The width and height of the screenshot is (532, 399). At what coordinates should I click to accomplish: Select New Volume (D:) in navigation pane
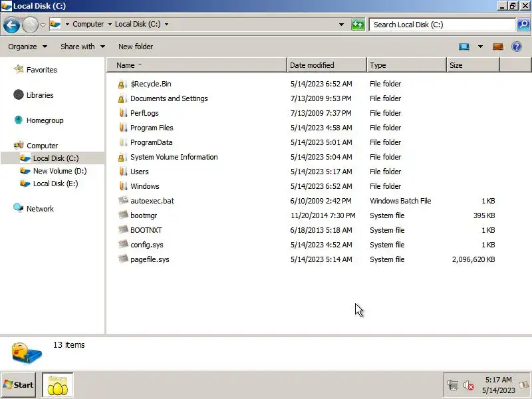pos(60,171)
